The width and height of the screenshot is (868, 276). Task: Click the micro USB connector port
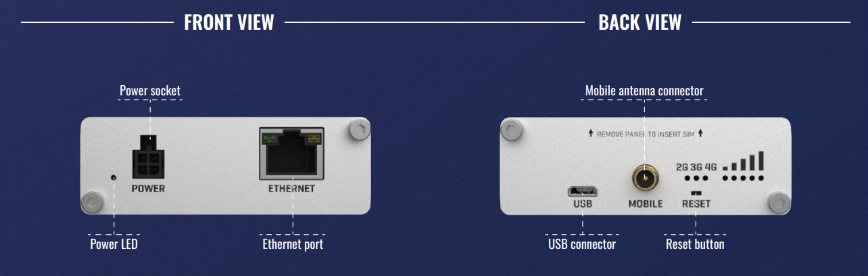click(x=583, y=192)
